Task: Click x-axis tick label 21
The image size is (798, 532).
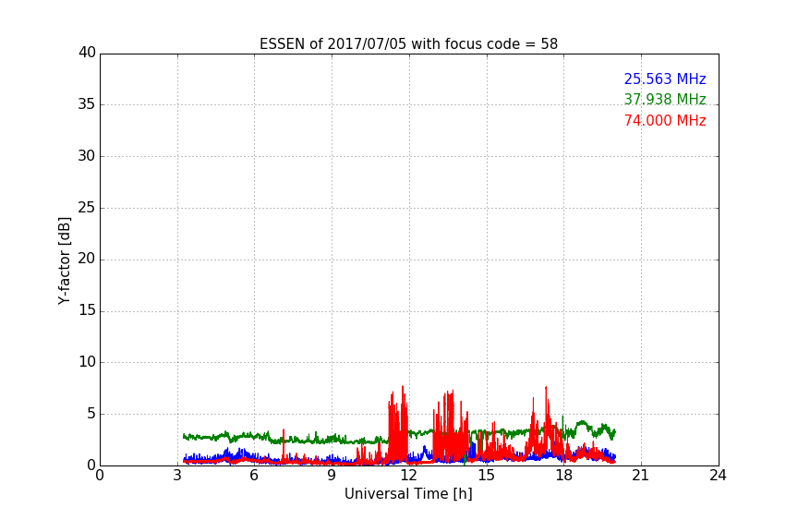Action: coord(641,476)
